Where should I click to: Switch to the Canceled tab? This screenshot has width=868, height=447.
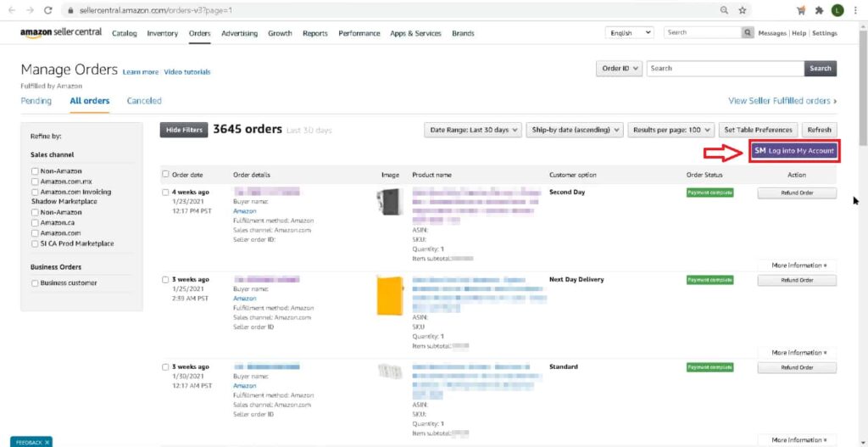point(144,101)
